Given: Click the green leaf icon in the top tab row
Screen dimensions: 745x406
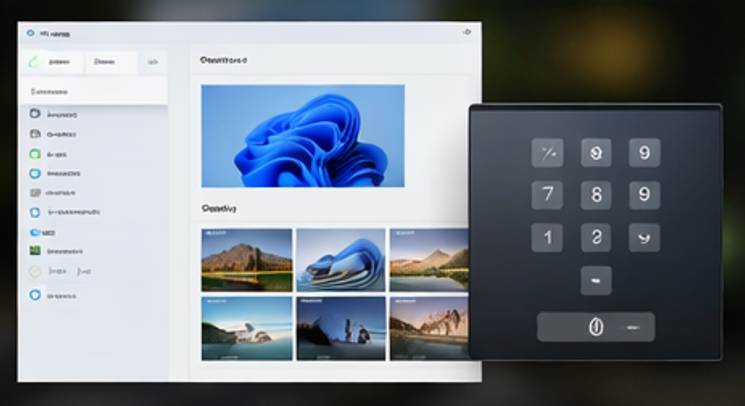Looking at the screenshot, I should pos(35,62).
